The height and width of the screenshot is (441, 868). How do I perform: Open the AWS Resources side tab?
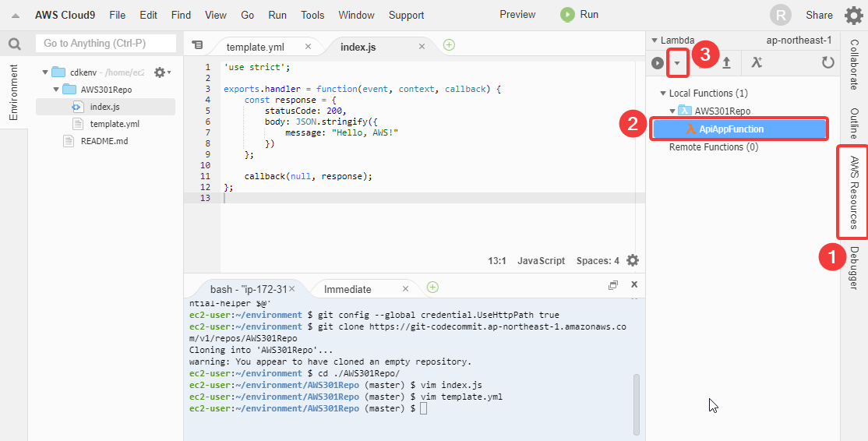854,192
